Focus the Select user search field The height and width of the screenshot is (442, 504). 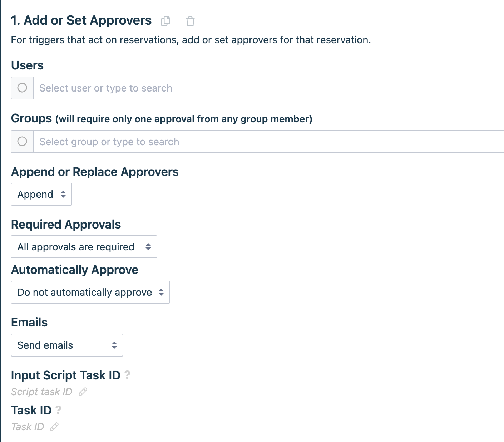(x=268, y=88)
